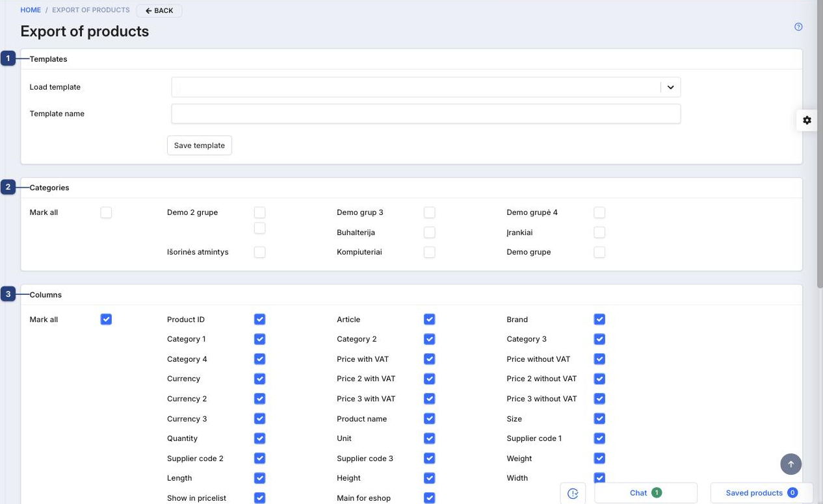Click the page's vertical scrollbar
The image size is (823, 504).
(x=820, y=144)
